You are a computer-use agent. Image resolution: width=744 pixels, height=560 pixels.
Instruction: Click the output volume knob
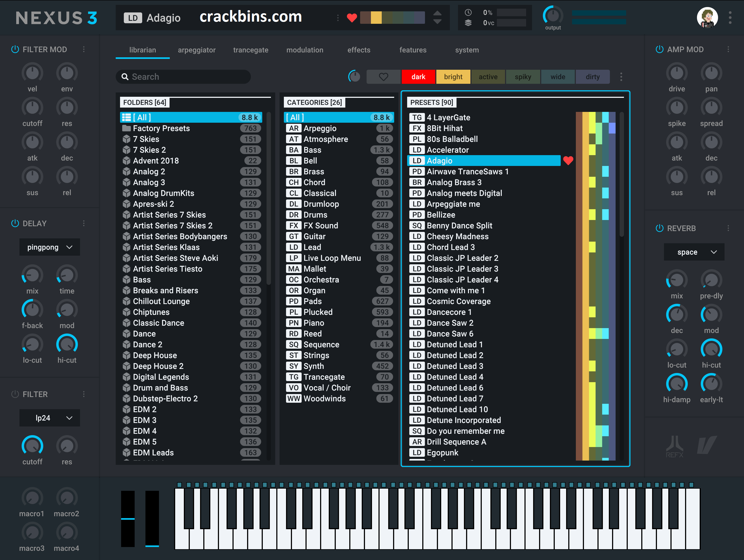tap(553, 15)
